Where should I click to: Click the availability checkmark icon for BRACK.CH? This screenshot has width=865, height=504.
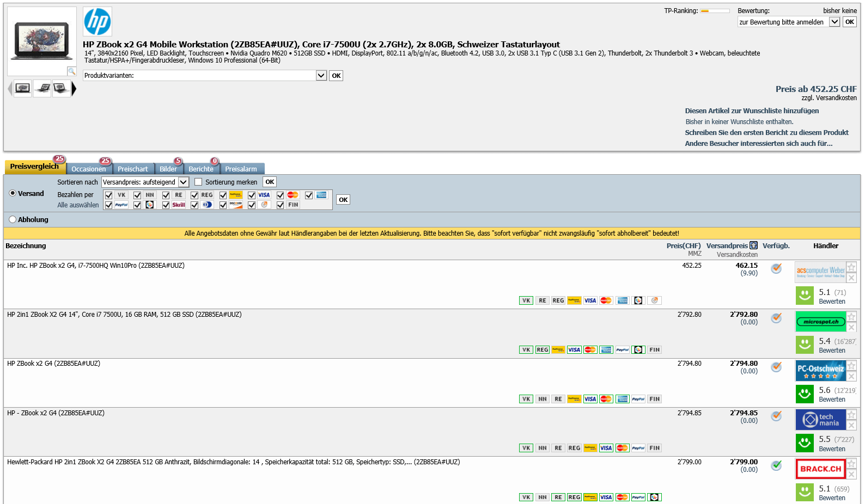click(776, 465)
